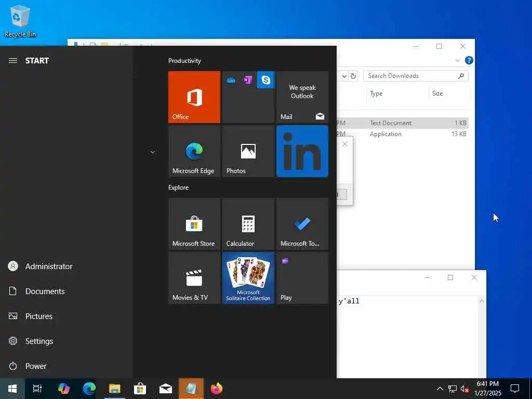Open the clock and date flyout

point(487,389)
